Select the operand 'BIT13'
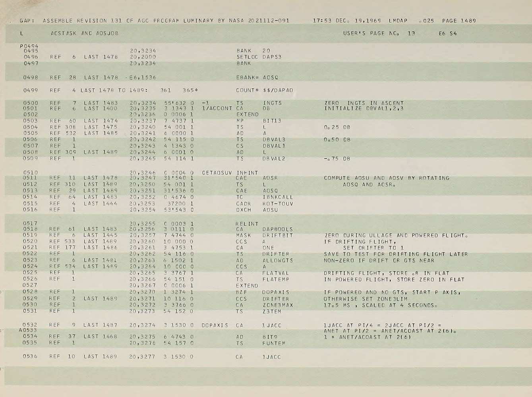532x397 pixels. (x=272, y=121)
